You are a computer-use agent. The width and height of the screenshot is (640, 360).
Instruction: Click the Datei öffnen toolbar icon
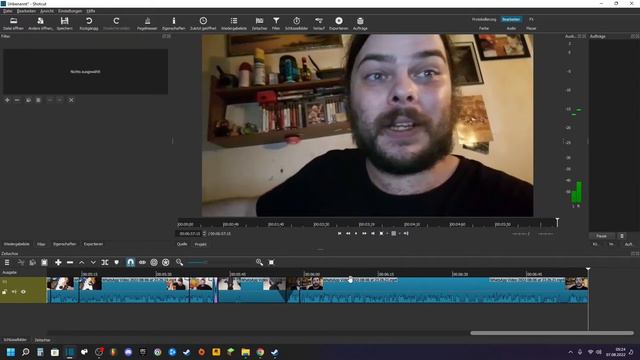[13, 23]
